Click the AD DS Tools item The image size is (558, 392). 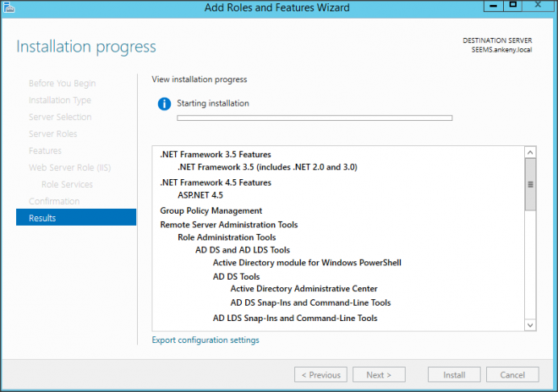(x=236, y=276)
